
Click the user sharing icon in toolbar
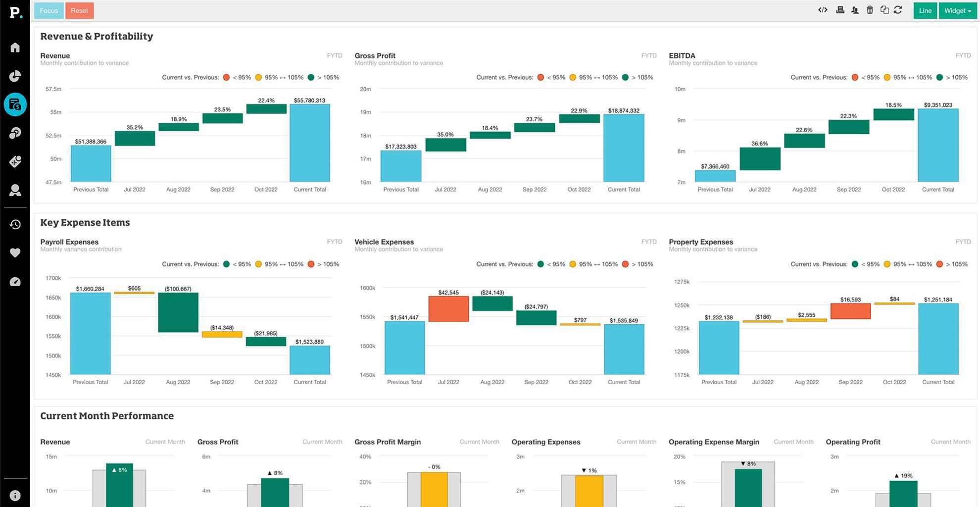pyautogui.click(x=855, y=10)
